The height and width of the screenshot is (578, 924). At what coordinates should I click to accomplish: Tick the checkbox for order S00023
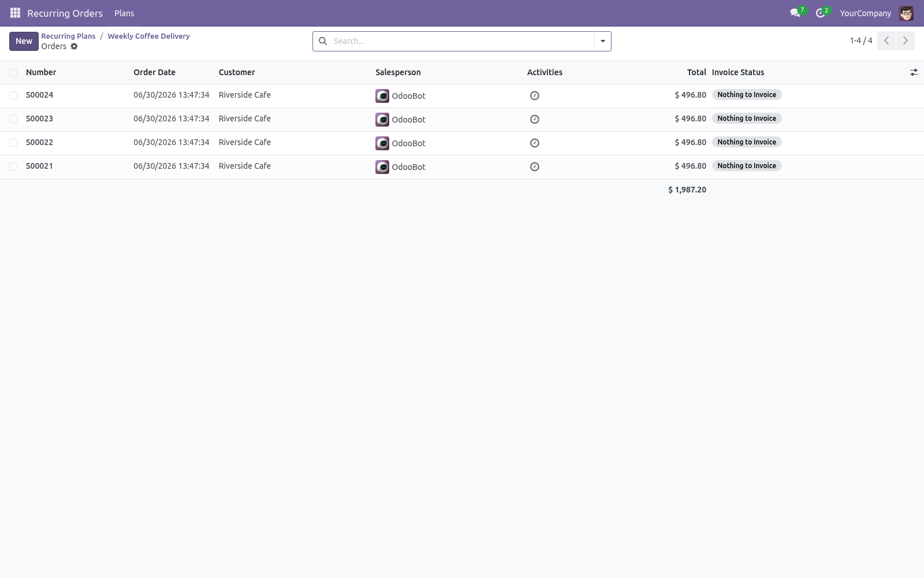(13, 118)
